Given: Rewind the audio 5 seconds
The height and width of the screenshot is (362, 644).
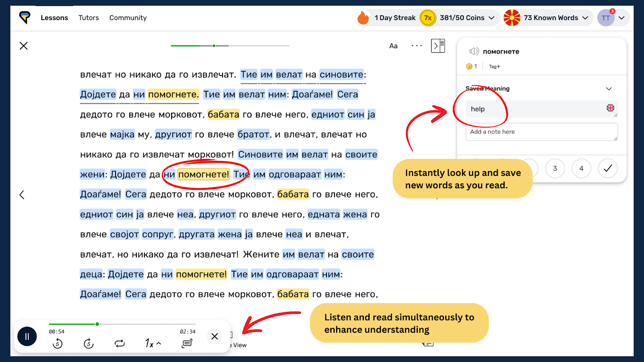Looking at the screenshot, I should click(58, 343).
